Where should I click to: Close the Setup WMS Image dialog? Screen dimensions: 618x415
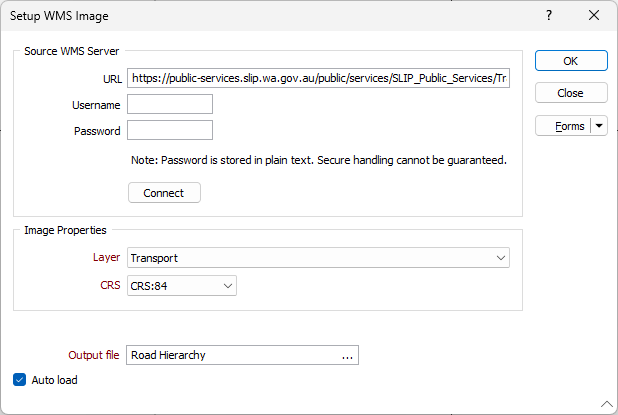(x=594, y=16)
